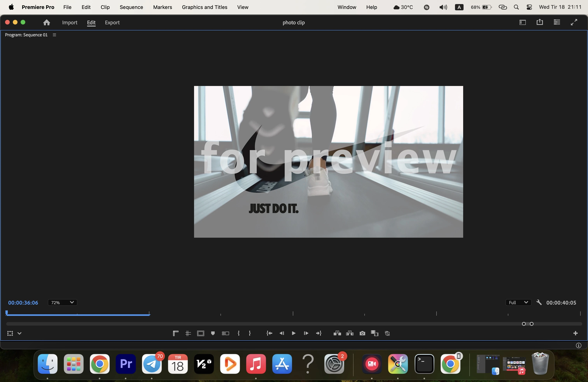
Task: Click the 00:00:36:06 playhead timecode field
Action: (x=23, y=302)
